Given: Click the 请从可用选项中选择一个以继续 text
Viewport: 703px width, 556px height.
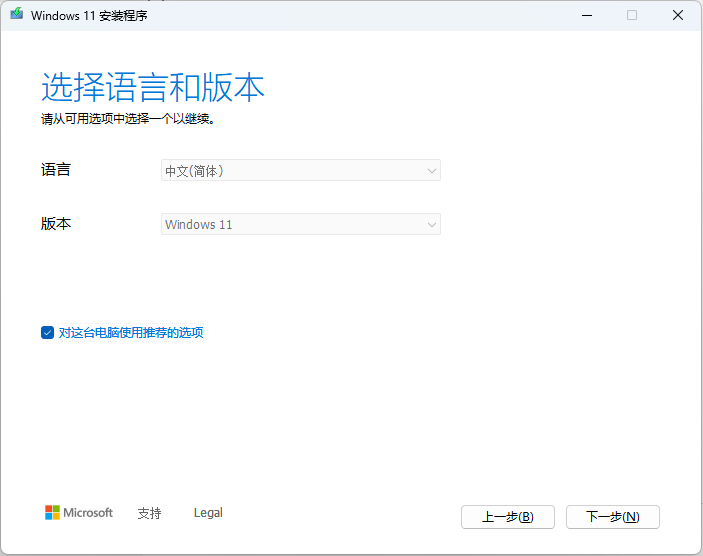Looking at the screenshot, I should point(128,119).
